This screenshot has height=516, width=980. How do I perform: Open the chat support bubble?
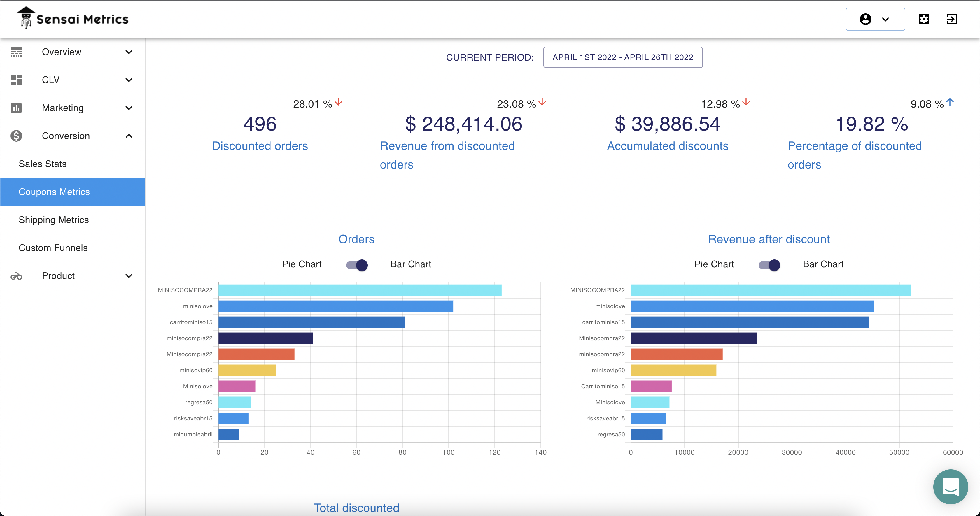[950, 486]
